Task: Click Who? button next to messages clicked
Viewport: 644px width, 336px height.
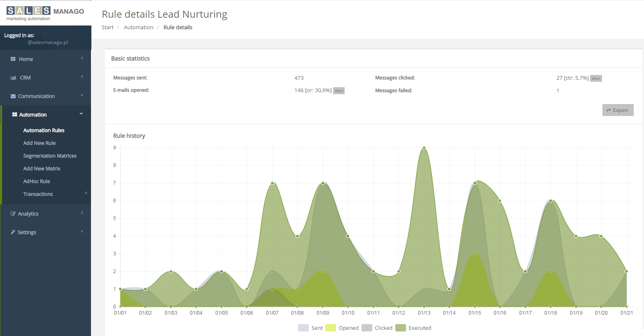Action: coord(596,79)
